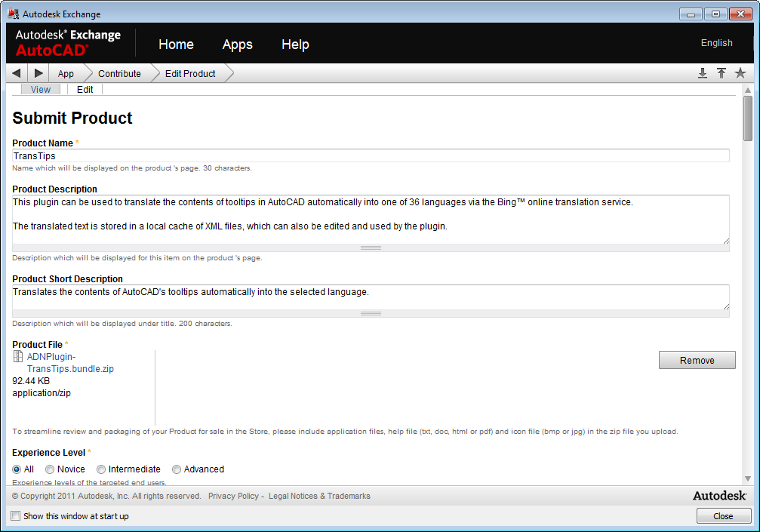Click the Autodesk Exchange AutoCAD logo
Screen dimensions: 760x532
coord(68,43)
